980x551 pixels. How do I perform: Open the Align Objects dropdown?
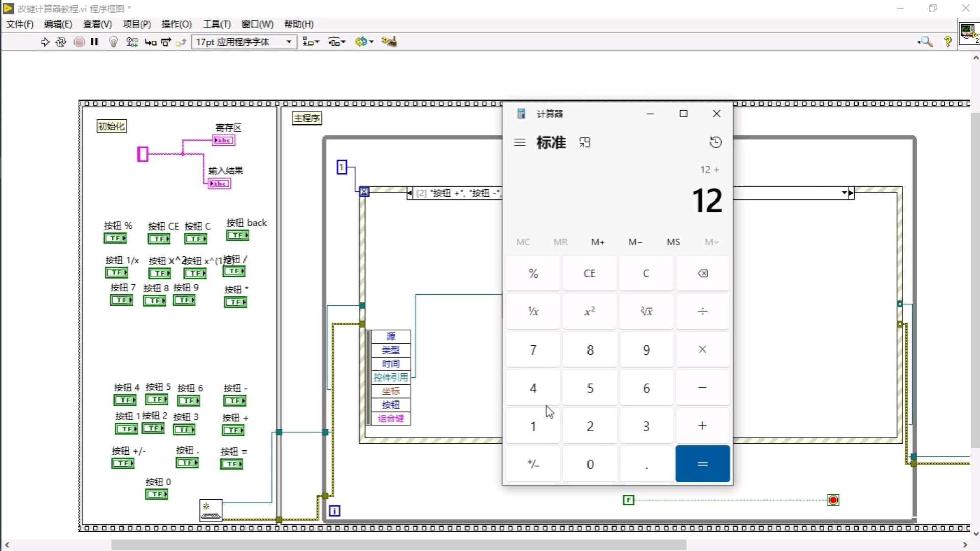click(x=310, y=42)
